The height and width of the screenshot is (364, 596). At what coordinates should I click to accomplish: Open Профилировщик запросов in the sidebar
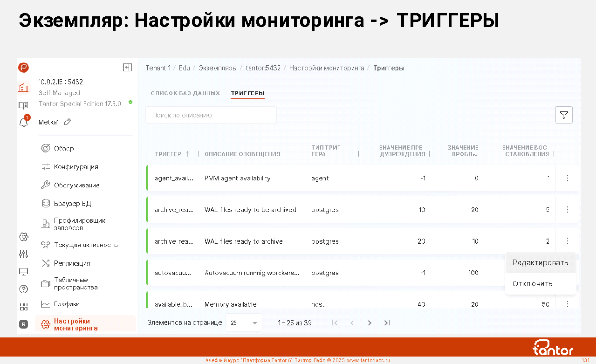[x=79, y=224]
